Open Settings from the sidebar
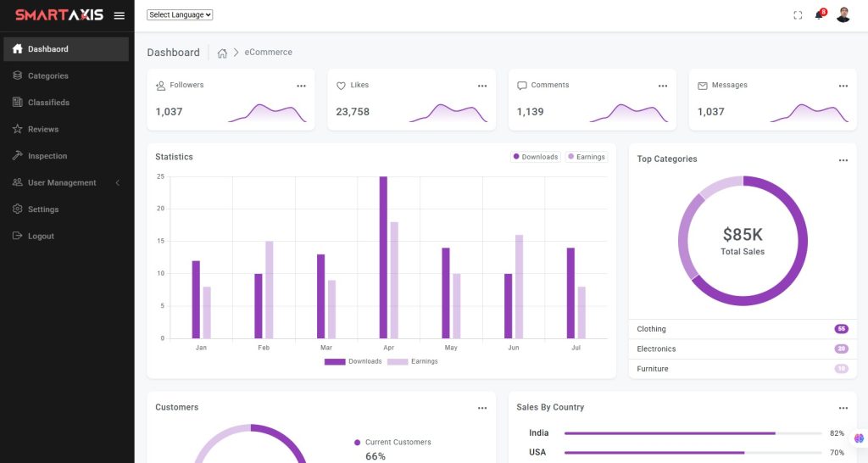The height and width of the screenshot is (463, 868). tap(66, 209)
